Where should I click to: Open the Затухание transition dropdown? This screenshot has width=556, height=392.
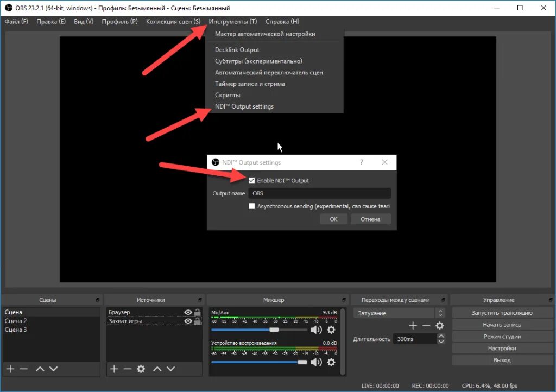click(x=399, y=313)
